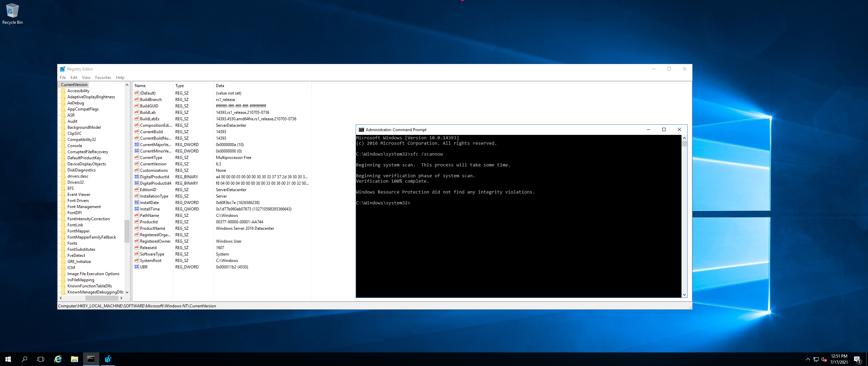Click the Name column header
This screenshot has width=868, height=366.
point(153,86)
